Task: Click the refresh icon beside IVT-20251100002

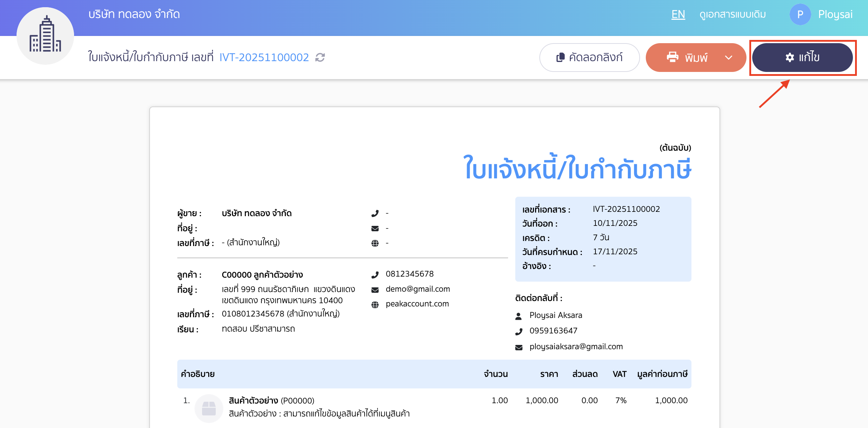Action: pos(320,57)
